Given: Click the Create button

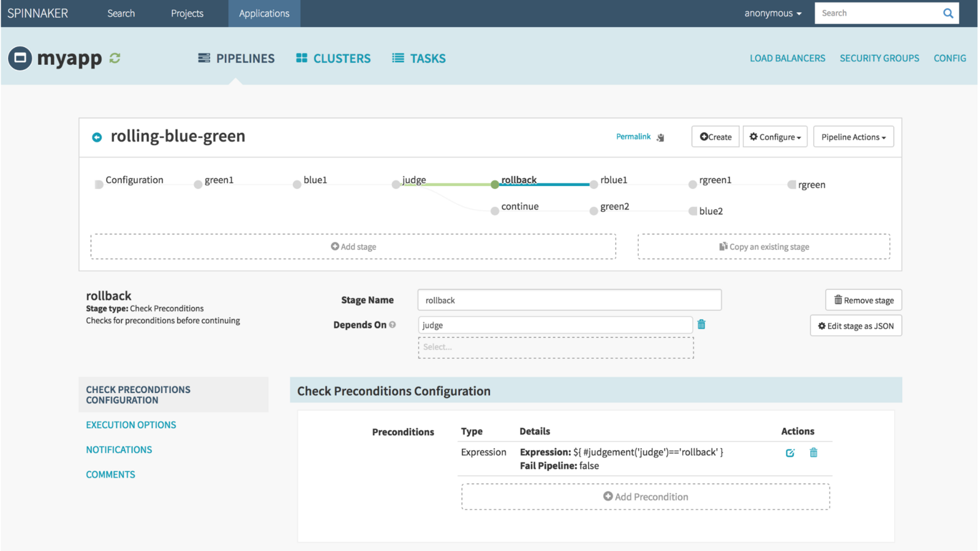Looking at the screenshot, I should pos(715,137).
